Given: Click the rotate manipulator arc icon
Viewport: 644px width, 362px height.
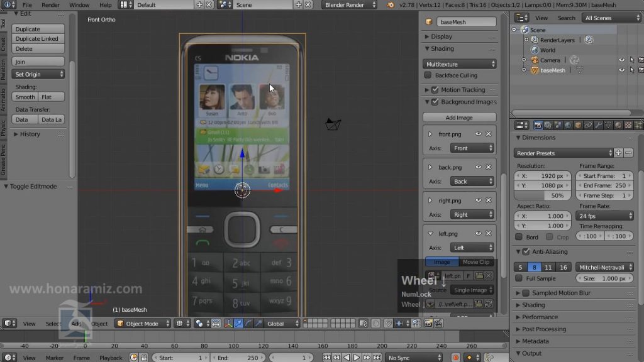Looking at the screenshot, I should point(248,324).
